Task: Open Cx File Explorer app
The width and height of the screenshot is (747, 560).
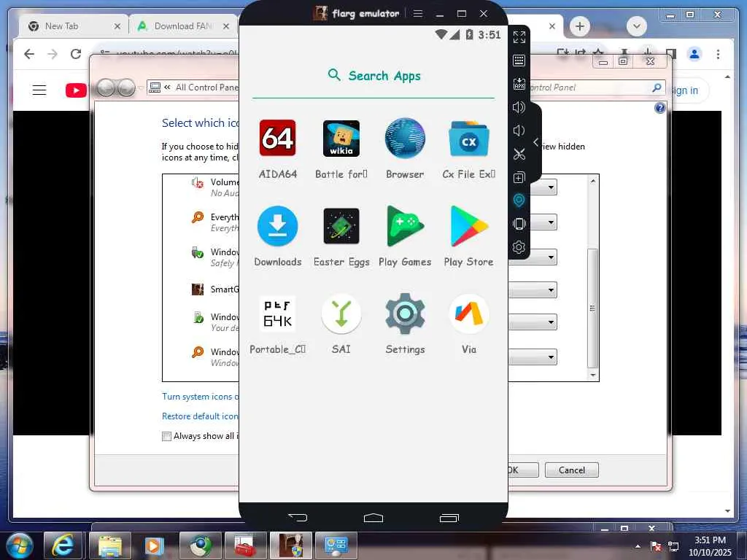Action: (x=469, y=139)
